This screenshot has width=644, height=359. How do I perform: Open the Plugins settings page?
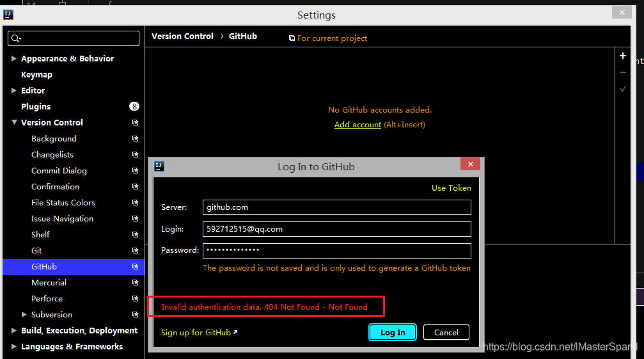pos(36,107)
